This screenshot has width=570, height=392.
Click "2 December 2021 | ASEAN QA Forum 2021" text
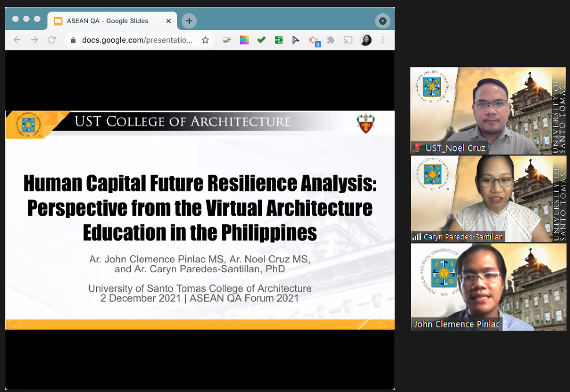(x=200, y=298)
